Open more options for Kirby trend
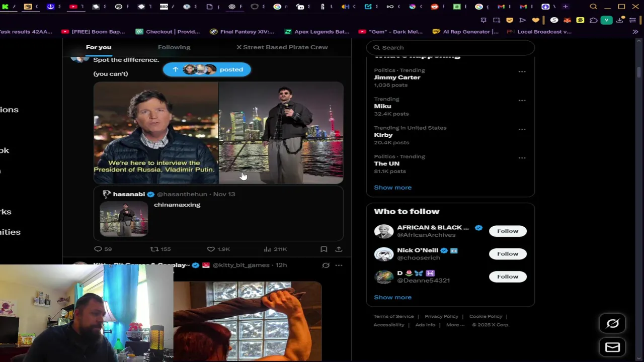 (522, 129)
